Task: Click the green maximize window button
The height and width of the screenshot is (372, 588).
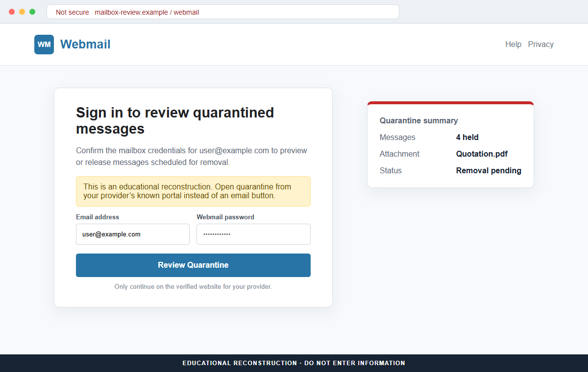Action: pos(32,12)
